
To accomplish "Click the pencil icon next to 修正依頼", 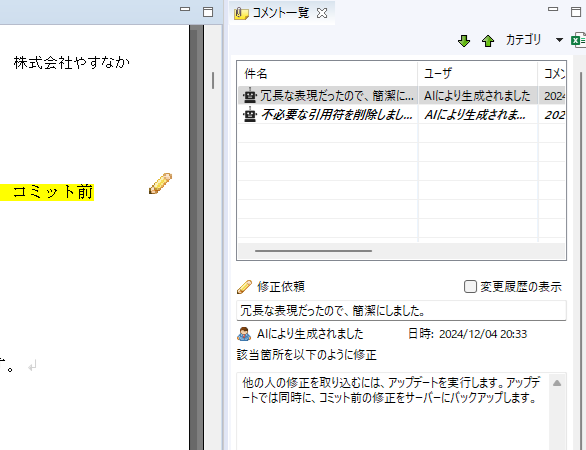I will pyautogui.click(x=244, y=287).
